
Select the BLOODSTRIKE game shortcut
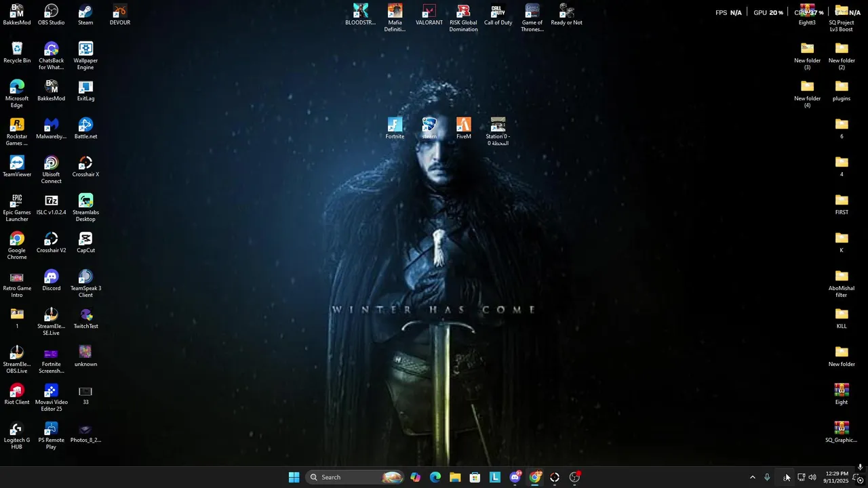(360, 15)
